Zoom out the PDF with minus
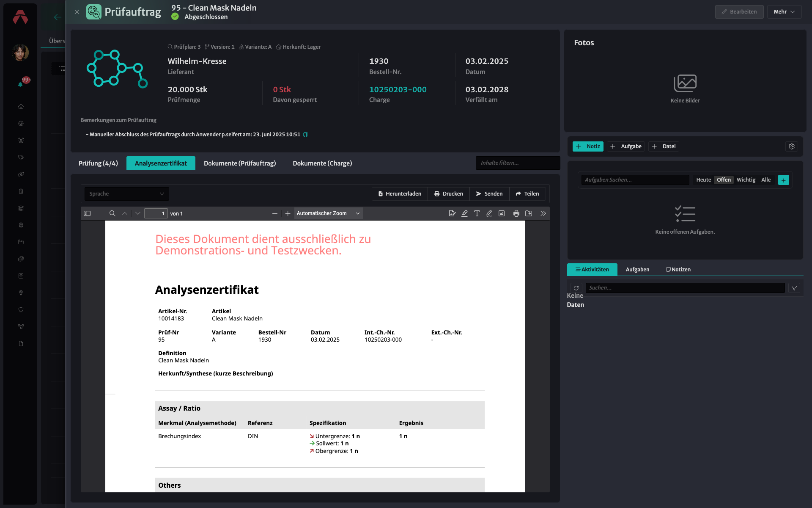812x508 pixels. pos(275,214)
